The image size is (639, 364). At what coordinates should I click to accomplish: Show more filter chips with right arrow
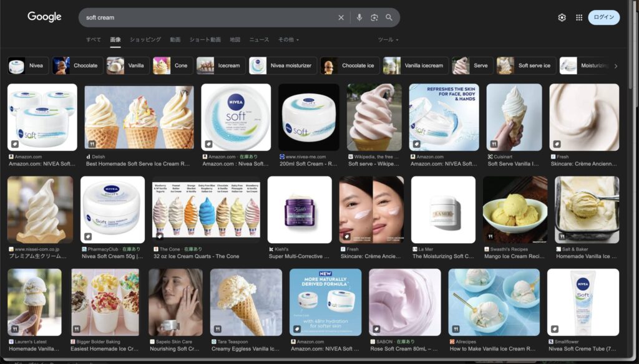(x=616, y=66)
